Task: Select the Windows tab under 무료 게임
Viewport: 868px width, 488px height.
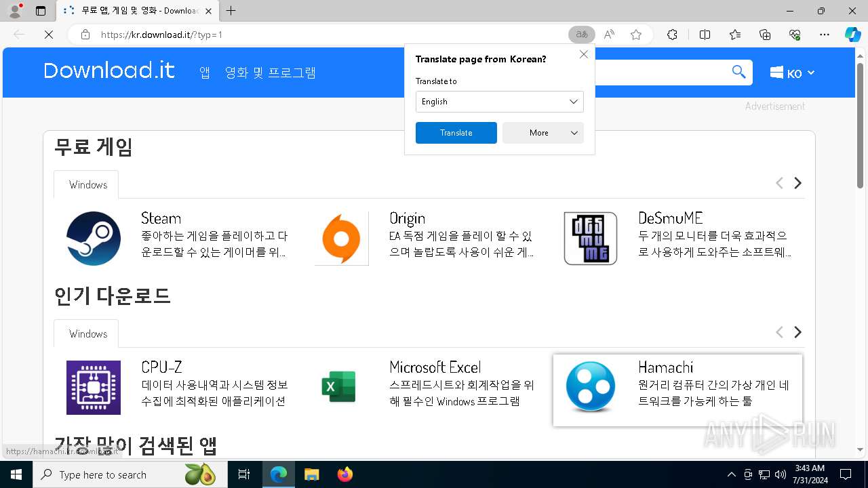Action: point(86,184)
